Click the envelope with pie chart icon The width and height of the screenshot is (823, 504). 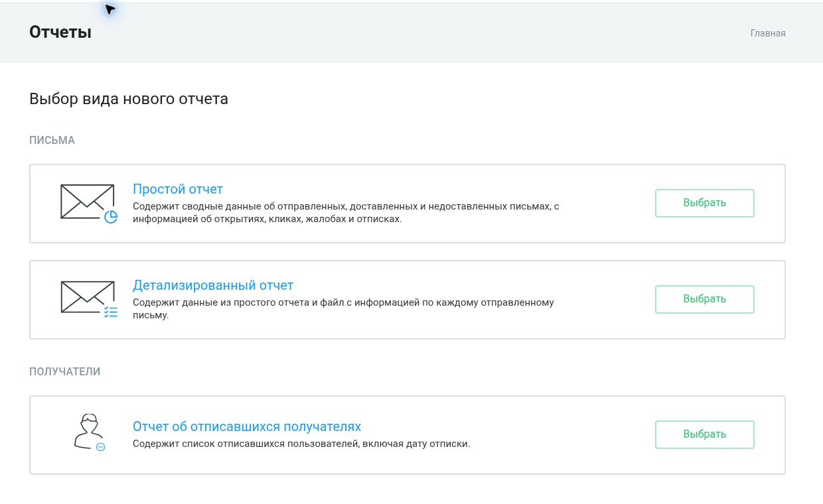tap(89, 204)
